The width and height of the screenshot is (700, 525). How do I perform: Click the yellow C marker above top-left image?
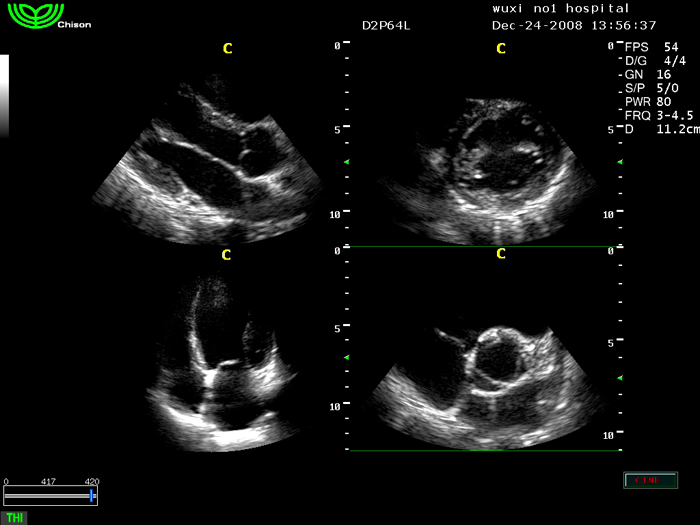pos(227,49)
